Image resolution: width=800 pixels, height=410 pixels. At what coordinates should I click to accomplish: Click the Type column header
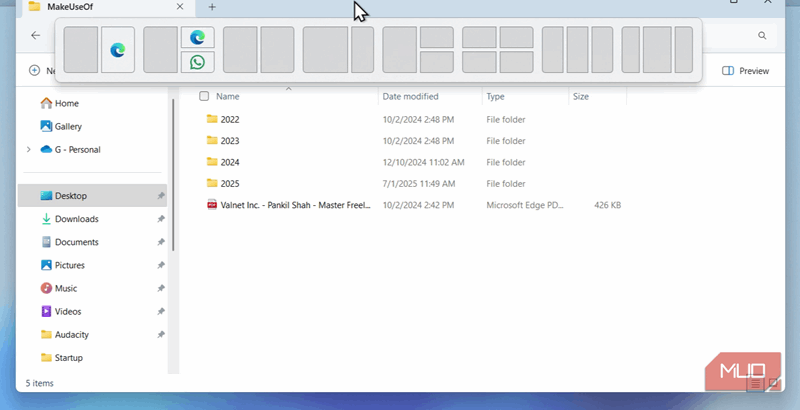tap(496, 97)
